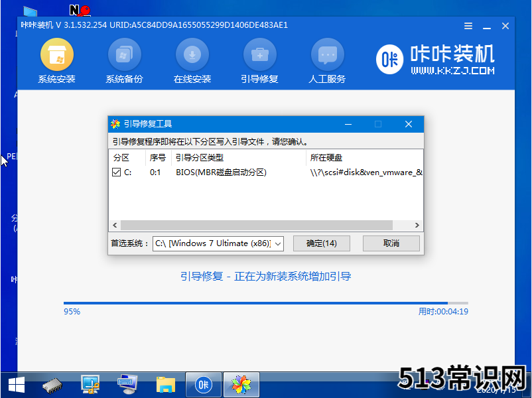Open the 系统安装 section
The image size is (532, 398).
[56, 61]
